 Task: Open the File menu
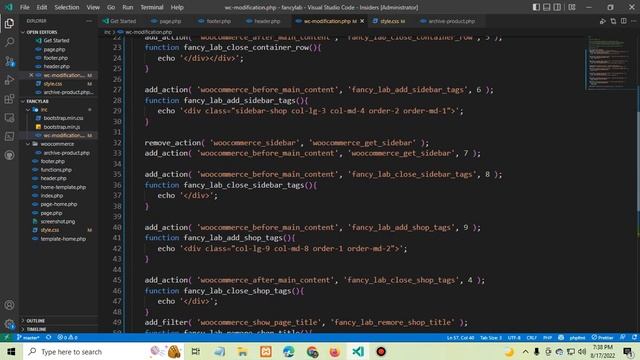click(24, 7)
